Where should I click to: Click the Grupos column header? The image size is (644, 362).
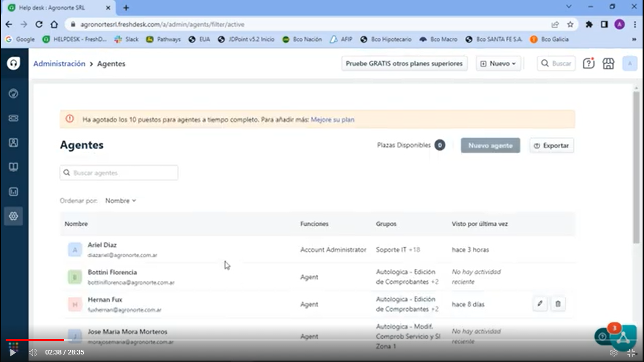click(386, 224)
